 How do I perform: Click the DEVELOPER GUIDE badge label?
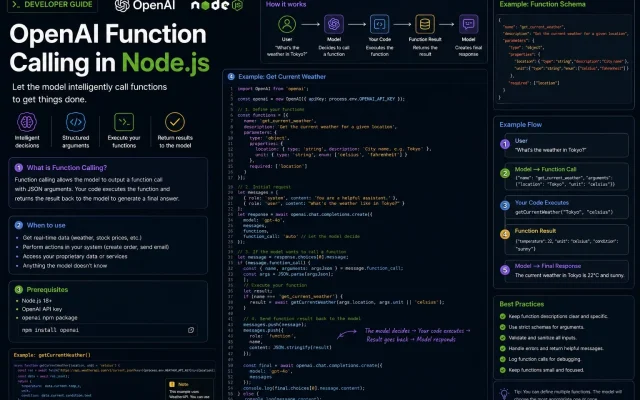(x=58, y=4)
